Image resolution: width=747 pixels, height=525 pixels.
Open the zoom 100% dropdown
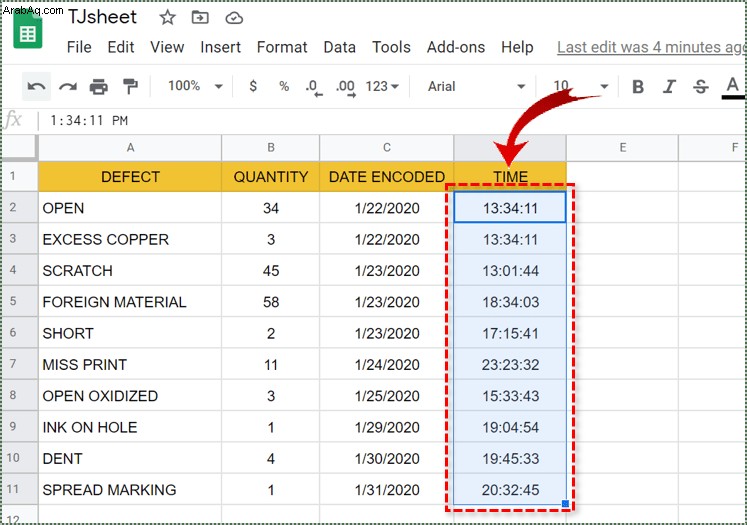coord(195,86)
